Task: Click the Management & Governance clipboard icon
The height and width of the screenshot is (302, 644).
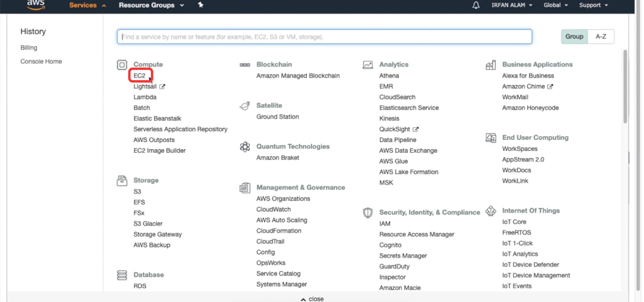Action: click(x=245, y=188)
